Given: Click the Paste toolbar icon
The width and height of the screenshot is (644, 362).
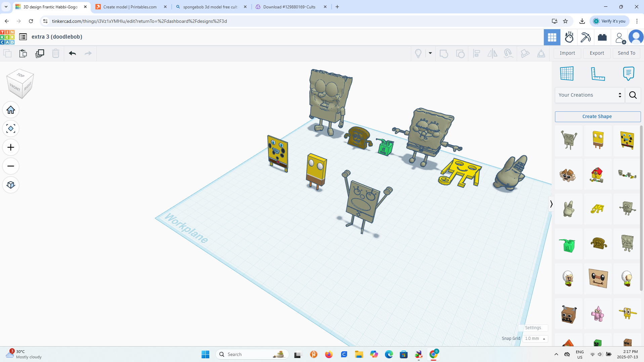Looking at the screenshot, I should click(x=23, y=53).
